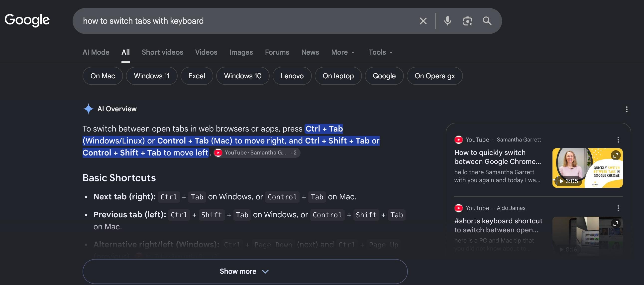The image size is (644, 285).
Task: Expand the Samantha Garrett video thumbnail icon
Action: (x=616, y=155)
